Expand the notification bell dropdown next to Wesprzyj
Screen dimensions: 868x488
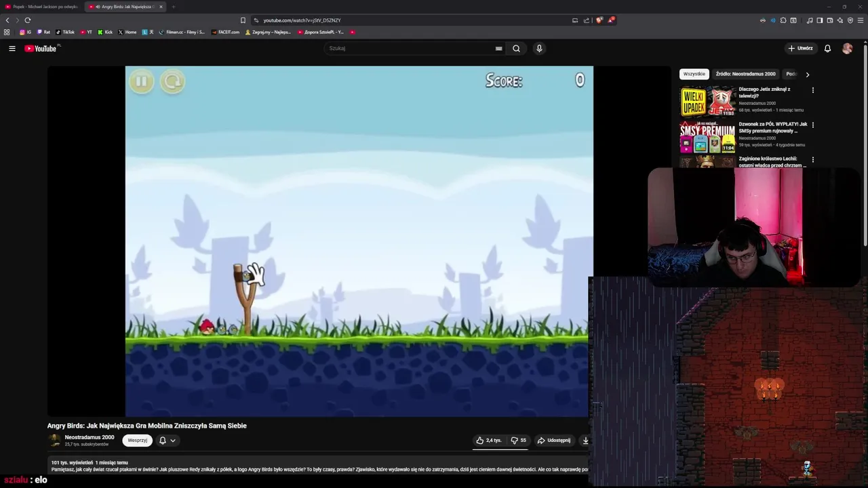click(x=167, y=441)
